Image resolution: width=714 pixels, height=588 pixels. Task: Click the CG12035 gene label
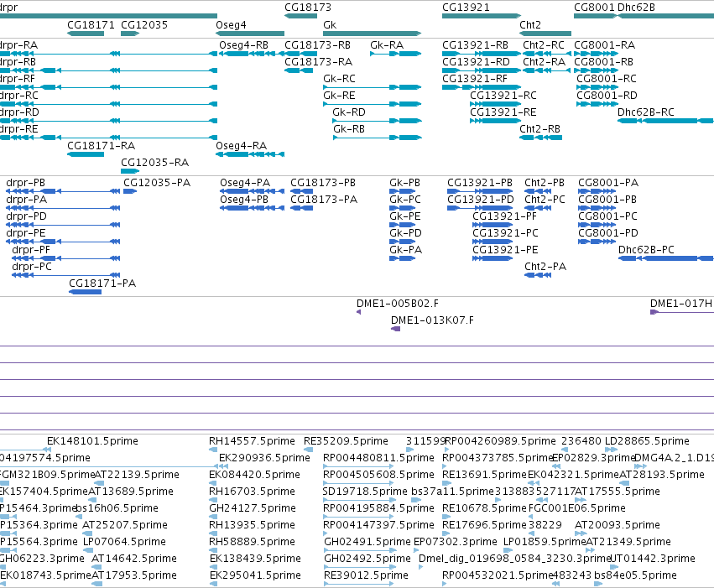144,24
